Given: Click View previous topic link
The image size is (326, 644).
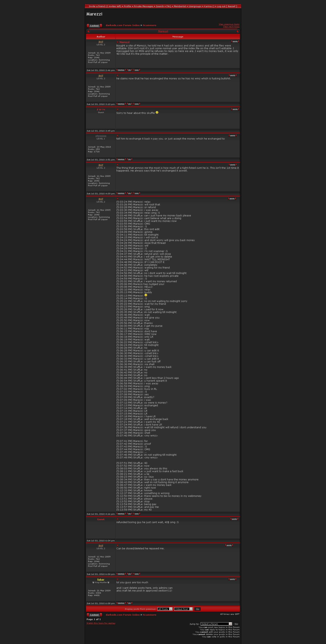Looking at the screenshot, I should coord(229,24).
